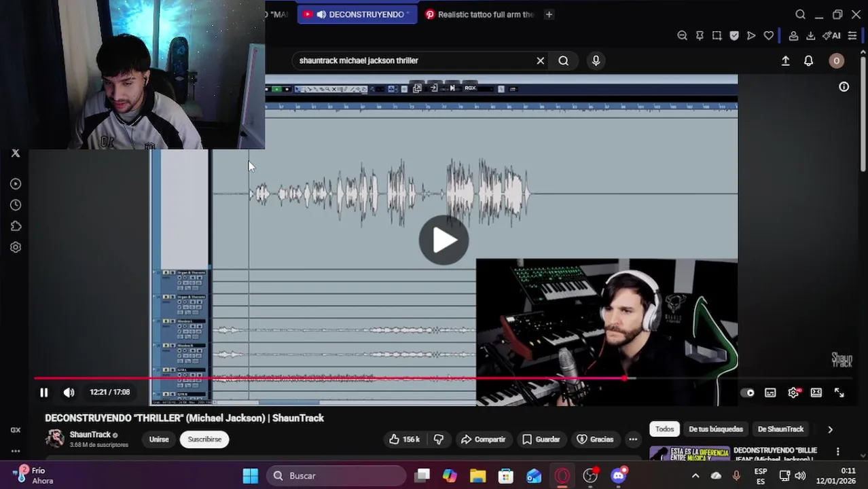The image size is (868, 489).
Task: Open YouTube account avatar menu
Action: click(x=836, y=60)
